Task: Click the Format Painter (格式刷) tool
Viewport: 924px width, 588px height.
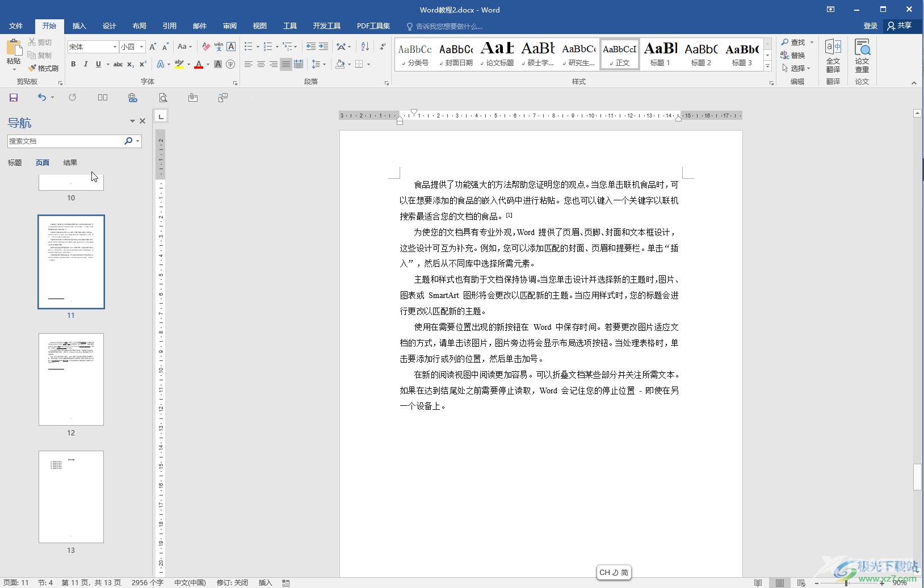Action: [43, 68]
